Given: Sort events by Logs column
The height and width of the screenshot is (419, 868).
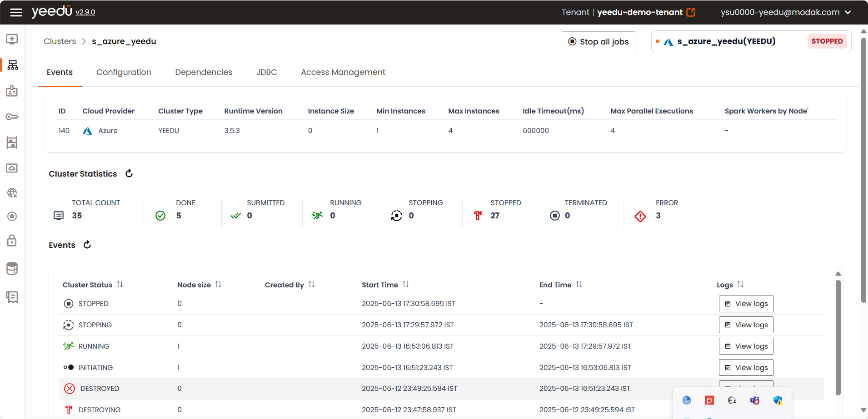Looking at the screenshot, I should [741, 284].
